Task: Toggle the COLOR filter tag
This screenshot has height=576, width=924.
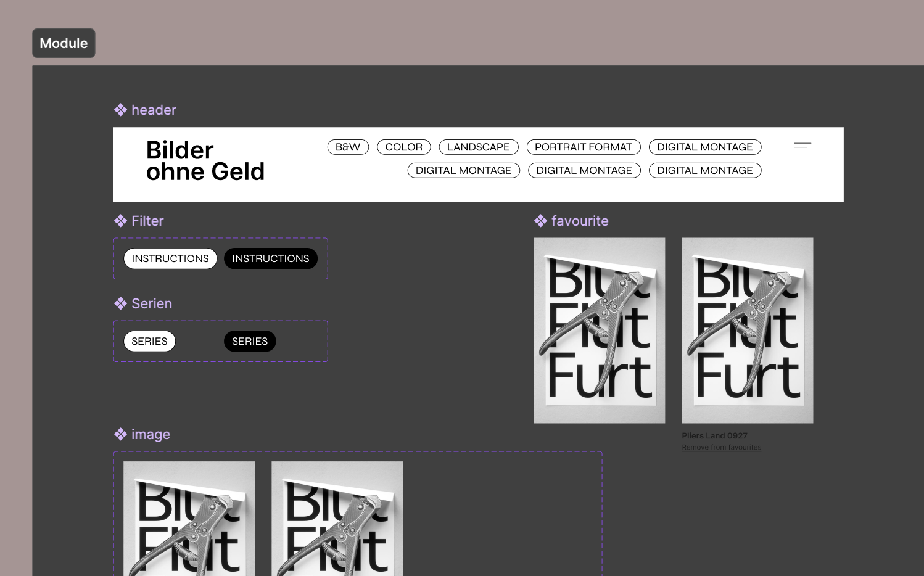Action: pos(404,147)
